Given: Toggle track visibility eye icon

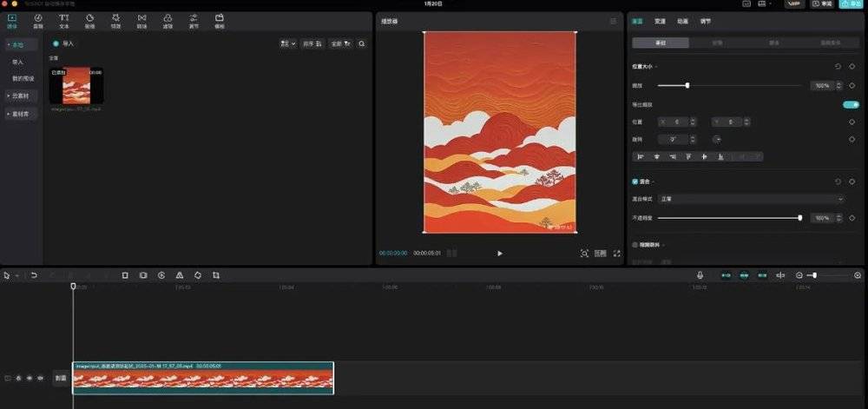Looking at the screenshot, I should click(x=29, y=379).
